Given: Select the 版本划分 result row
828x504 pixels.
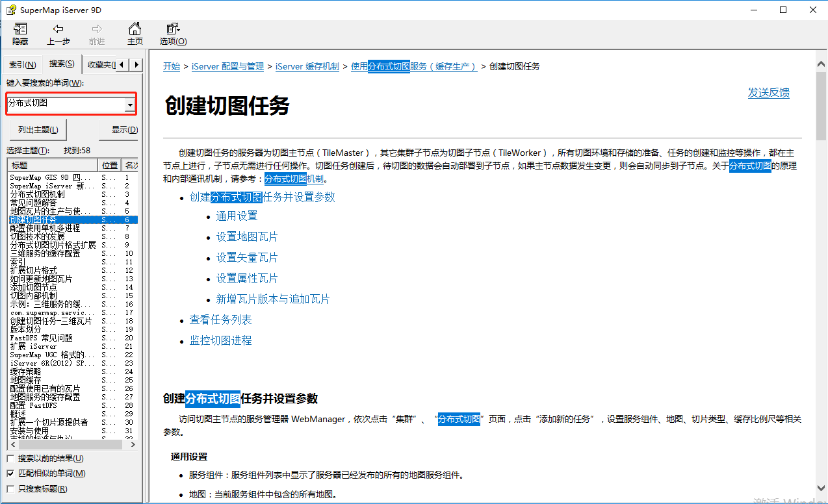Looking at the screenshot, I should [73, 329].
